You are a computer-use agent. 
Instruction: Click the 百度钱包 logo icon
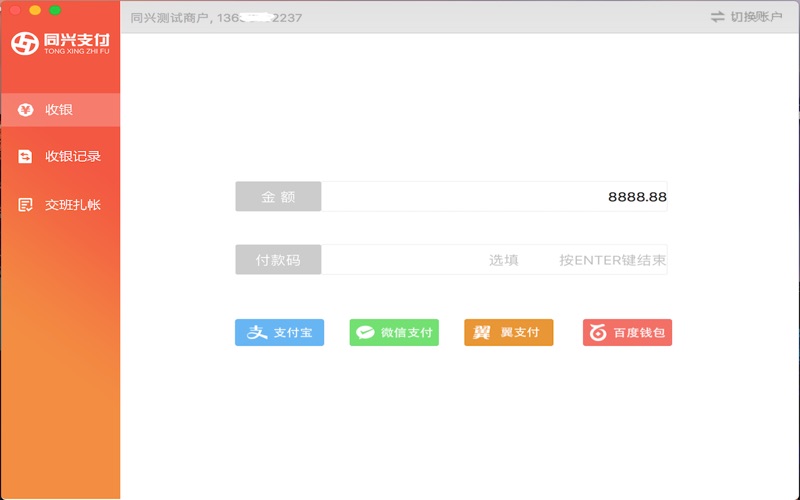pyautogui.click(x=598, y=333)
